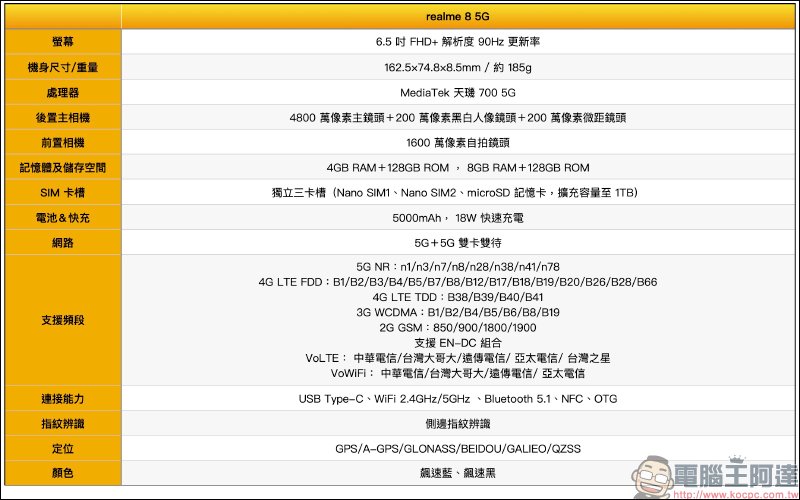Select the '定位' row label

point(63,448)
